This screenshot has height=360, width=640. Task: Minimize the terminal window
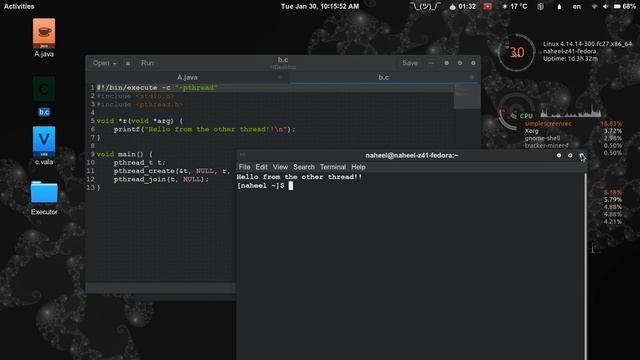click(x=559, y=156)
